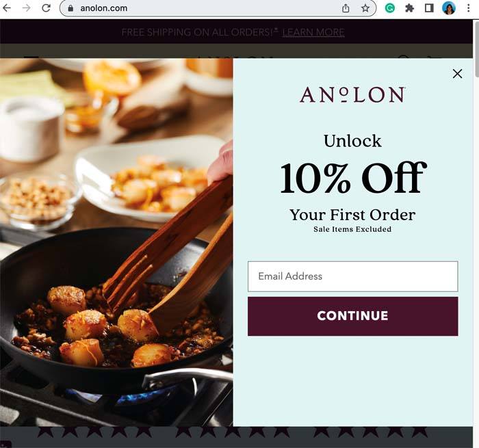Click the Email Address field

[353, 276]
